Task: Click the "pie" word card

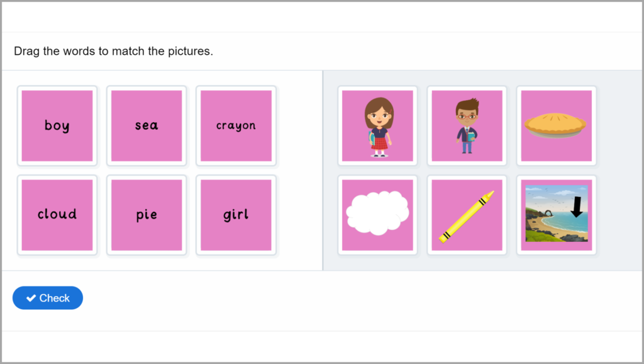Action: point(147,215)
